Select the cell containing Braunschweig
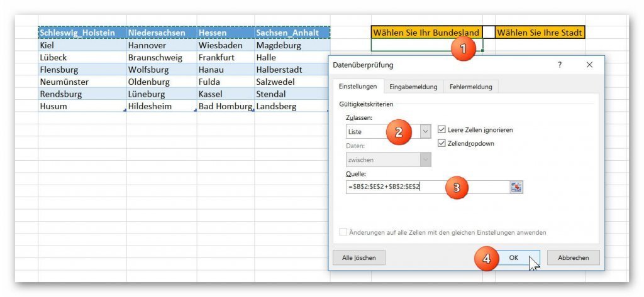 click(x=162, y=57)
